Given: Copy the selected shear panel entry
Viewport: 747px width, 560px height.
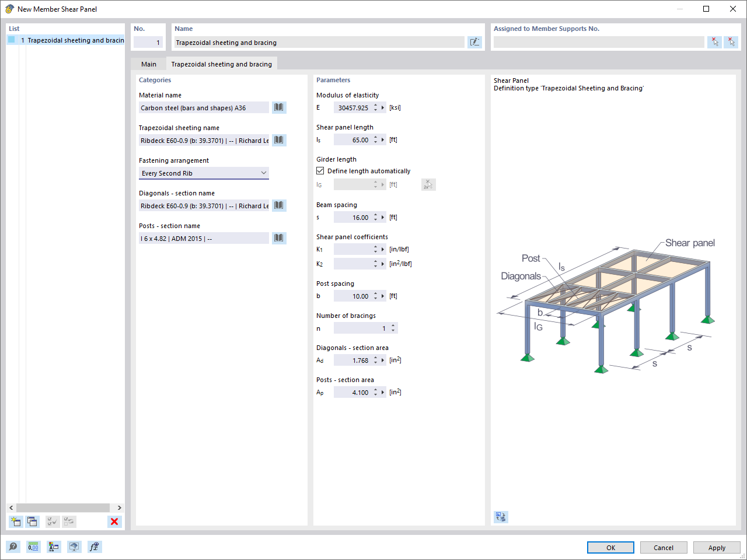Looking at the screenshot, I should tap(33, 521).
